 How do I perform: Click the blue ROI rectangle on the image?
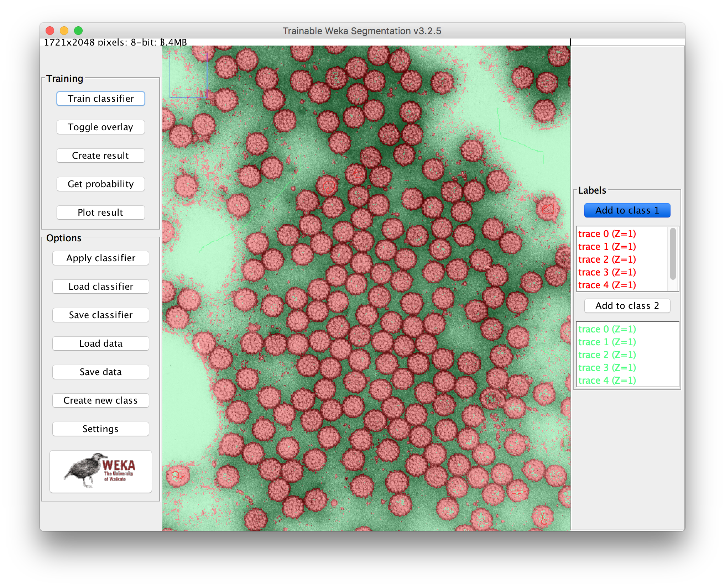(x=189, y=76)
